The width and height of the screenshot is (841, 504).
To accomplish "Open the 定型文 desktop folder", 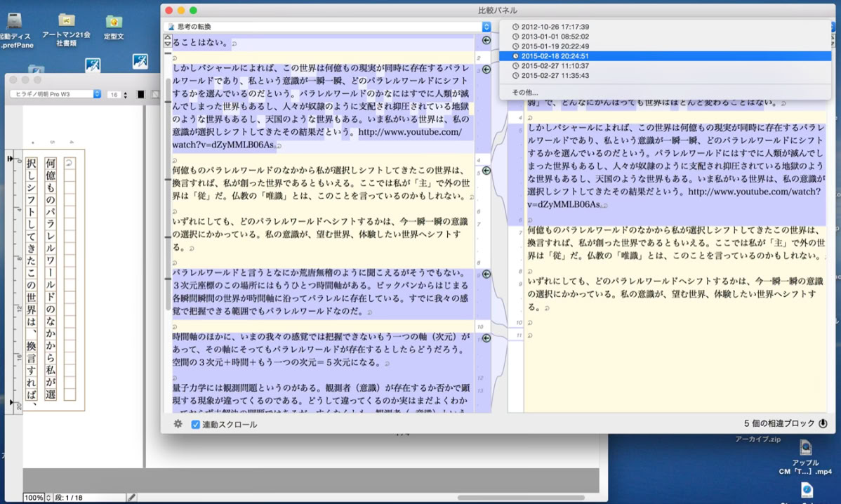I will coord(114,28).
